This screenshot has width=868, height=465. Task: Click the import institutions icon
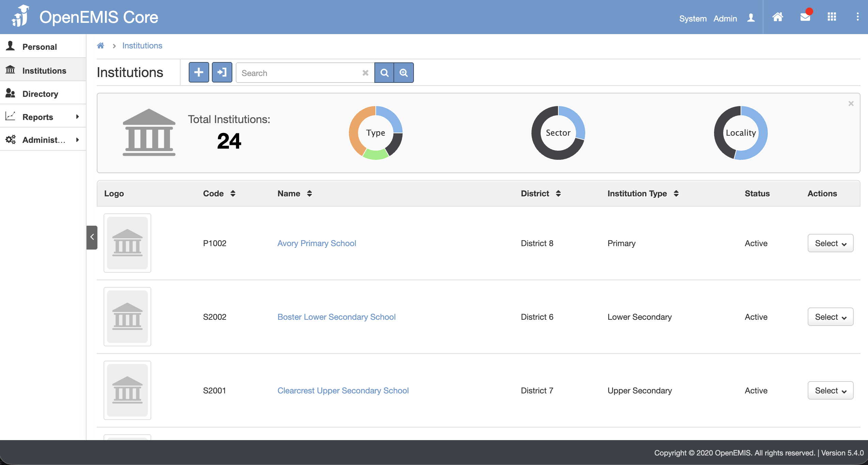(x=222, y=73)
